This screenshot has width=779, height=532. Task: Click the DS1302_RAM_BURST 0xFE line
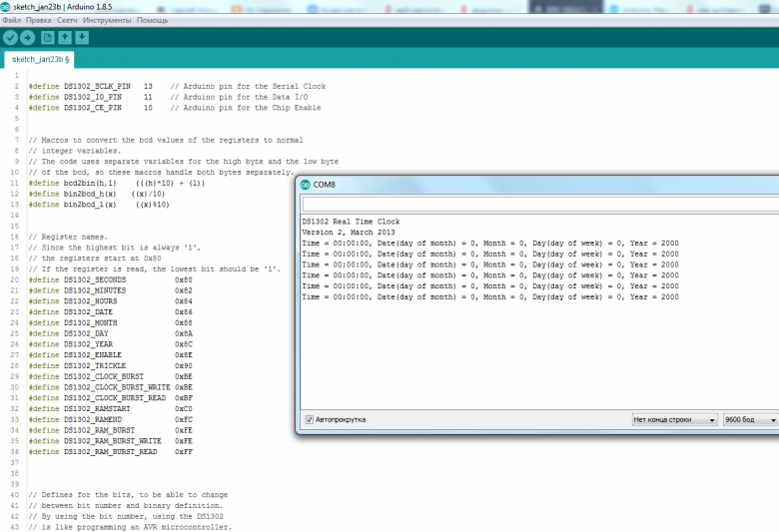110,430
